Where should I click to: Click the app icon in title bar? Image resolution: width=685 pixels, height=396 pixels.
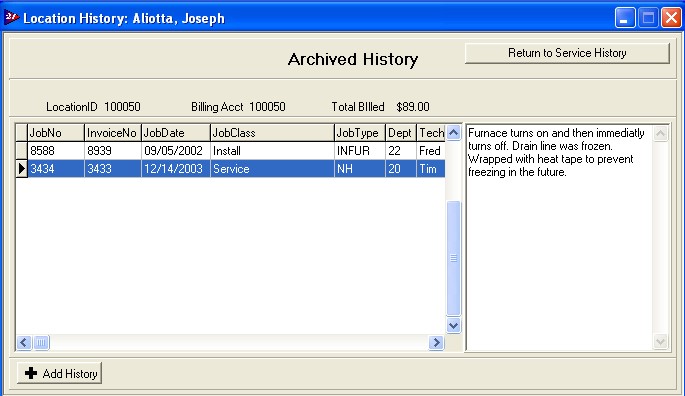[x=11, y=17]
